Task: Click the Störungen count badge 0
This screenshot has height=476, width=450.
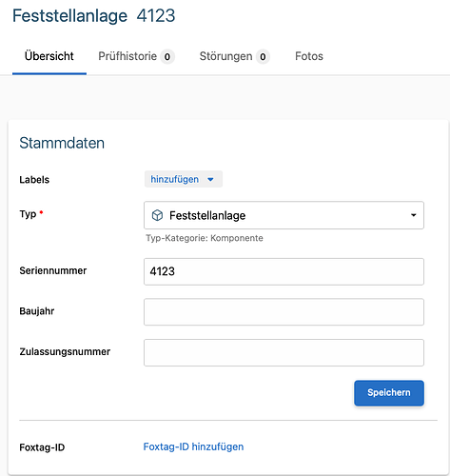Action: (x=263, y=57)
